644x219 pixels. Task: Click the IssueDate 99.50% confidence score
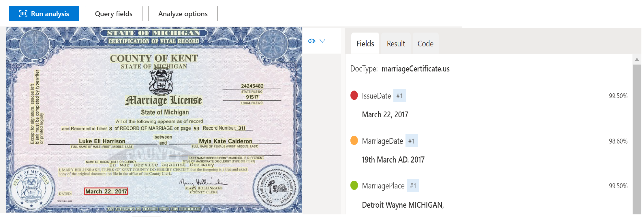coord(618,96)
